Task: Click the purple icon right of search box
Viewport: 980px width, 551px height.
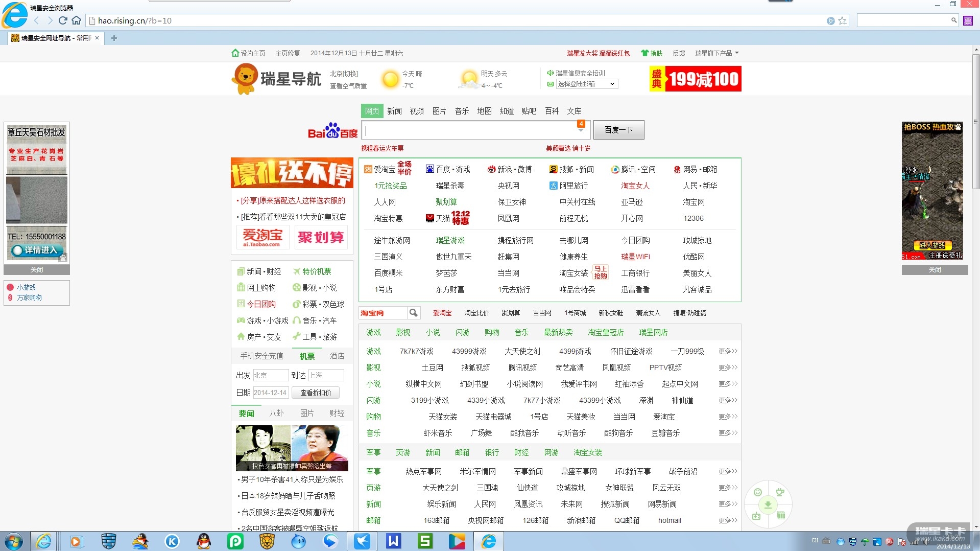Action: click(x=968, y=20)
